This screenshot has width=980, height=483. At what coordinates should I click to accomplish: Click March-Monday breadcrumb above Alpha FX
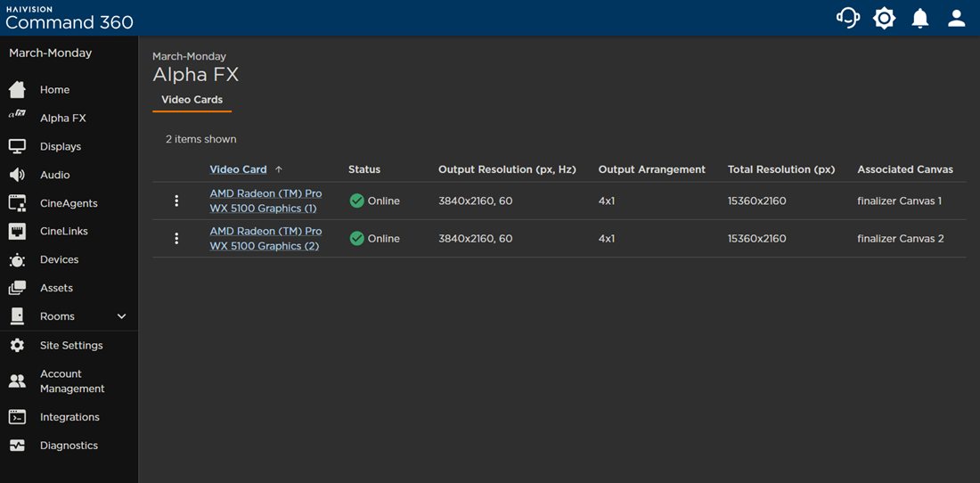pos(190,57)
